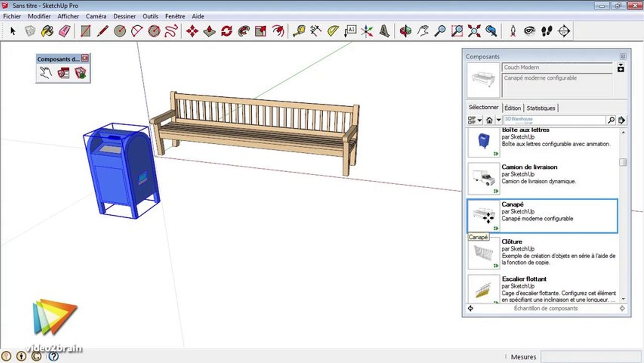This screenshot has width=644, height=363.
Task: Open the Dessiner menu
Action: (x=124, y=16)
